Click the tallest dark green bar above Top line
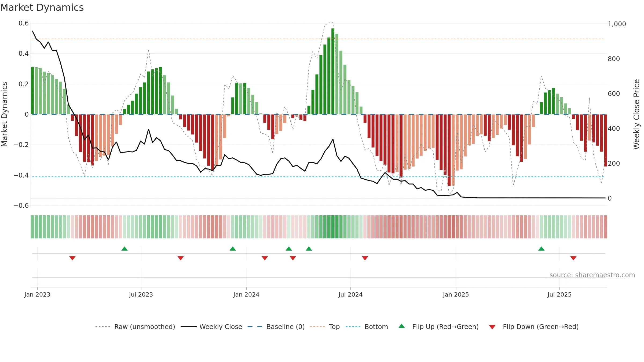Screen dimensions: 644x362 [x=333, y=71]
